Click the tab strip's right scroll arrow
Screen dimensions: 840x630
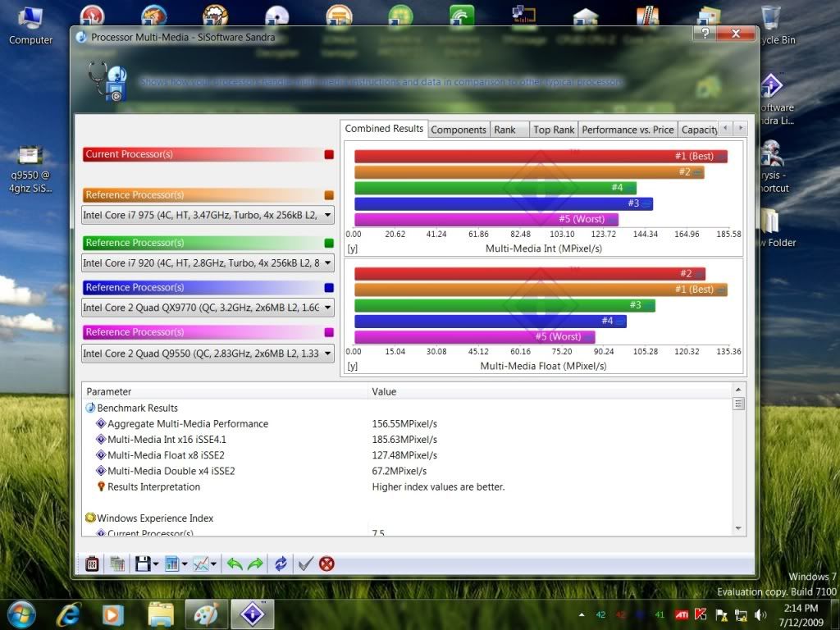741,128
